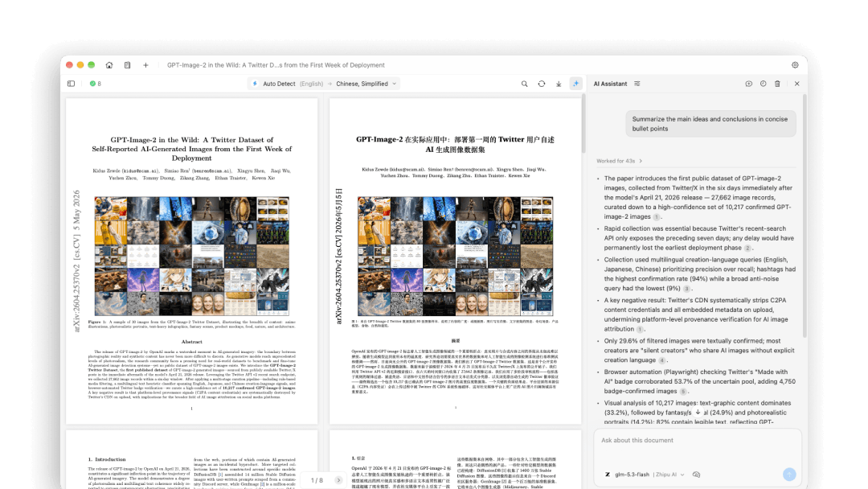The width and height of the screenshot is (868, 489).
Task: Click the "1. Introduction" section heading
Action: coord(107,459)
